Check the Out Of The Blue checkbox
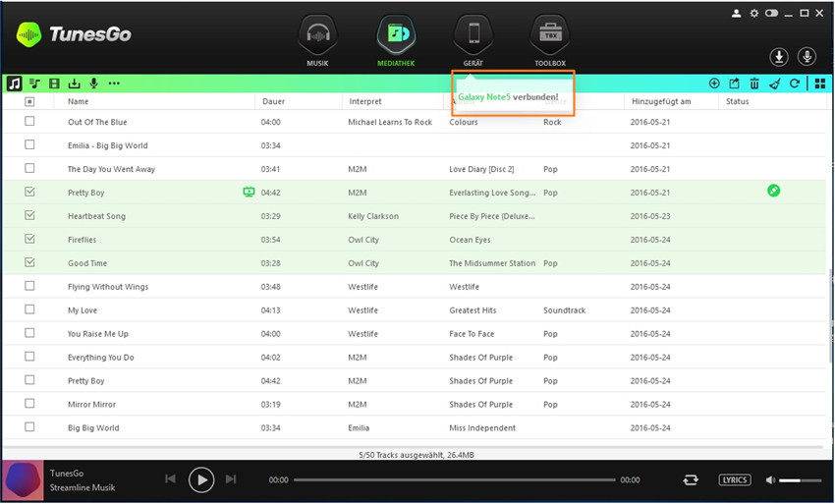The width and height of the screenshot is (835, 504). pos(29,121)
